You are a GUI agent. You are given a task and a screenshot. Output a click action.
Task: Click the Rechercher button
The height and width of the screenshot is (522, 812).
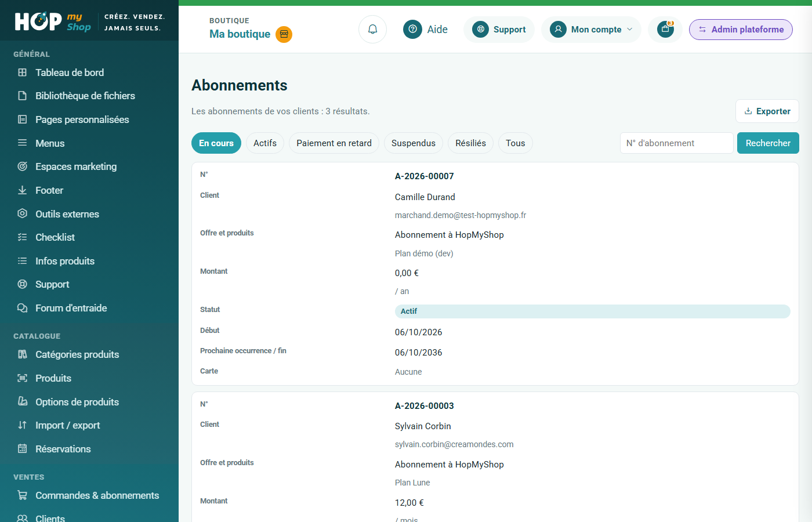click(768, 143)
